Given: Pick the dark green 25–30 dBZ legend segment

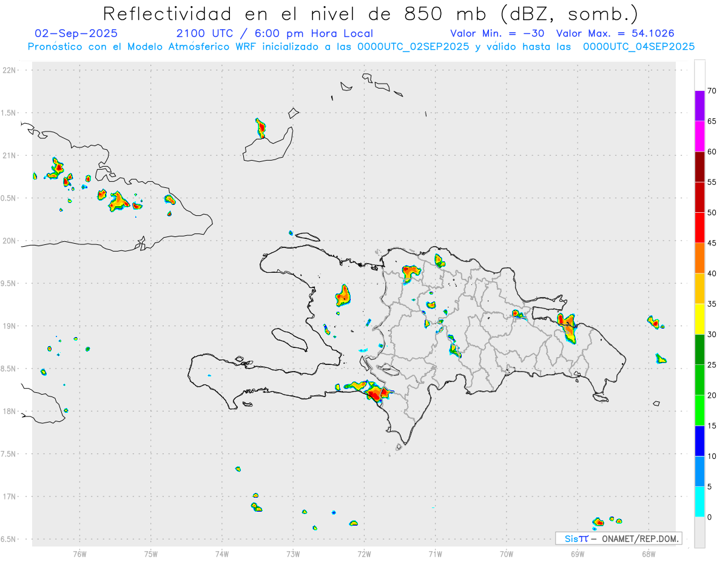Looking at the screenshot, I should [699, 350].
